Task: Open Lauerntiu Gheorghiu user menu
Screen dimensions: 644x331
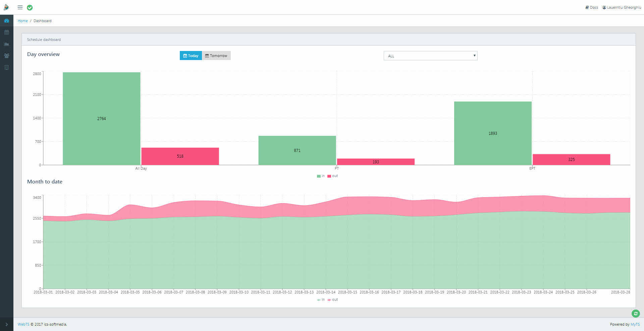Action: 622,7
